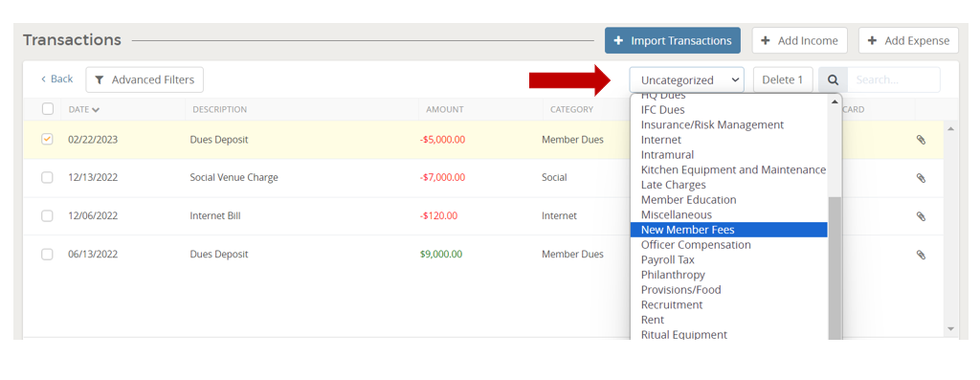Click attachment paperclip for 02/22/2023 row
The image size is (980, 380).
pyautogui.click(x=921, y=140)
